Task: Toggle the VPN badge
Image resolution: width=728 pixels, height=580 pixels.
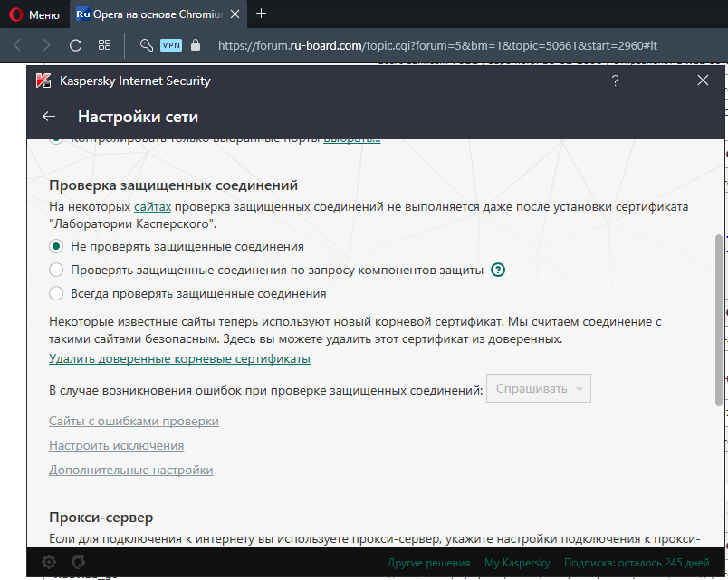Action: tap(171, 45)
